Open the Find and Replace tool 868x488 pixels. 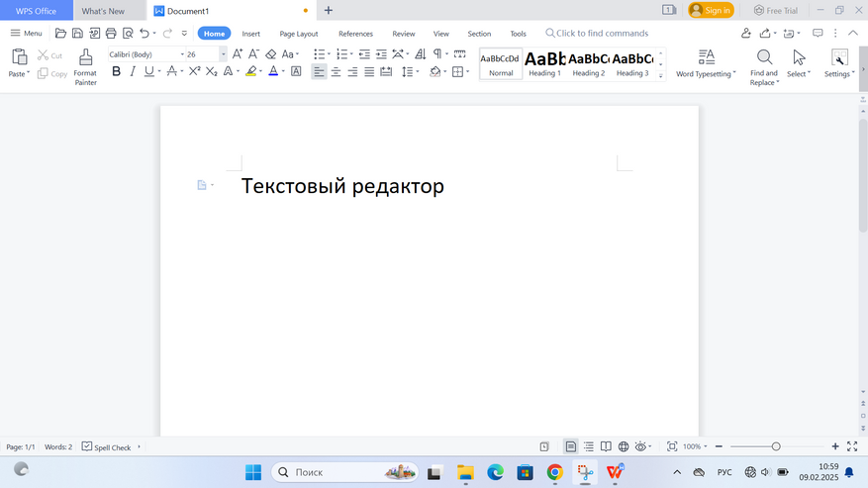point(764,65)
